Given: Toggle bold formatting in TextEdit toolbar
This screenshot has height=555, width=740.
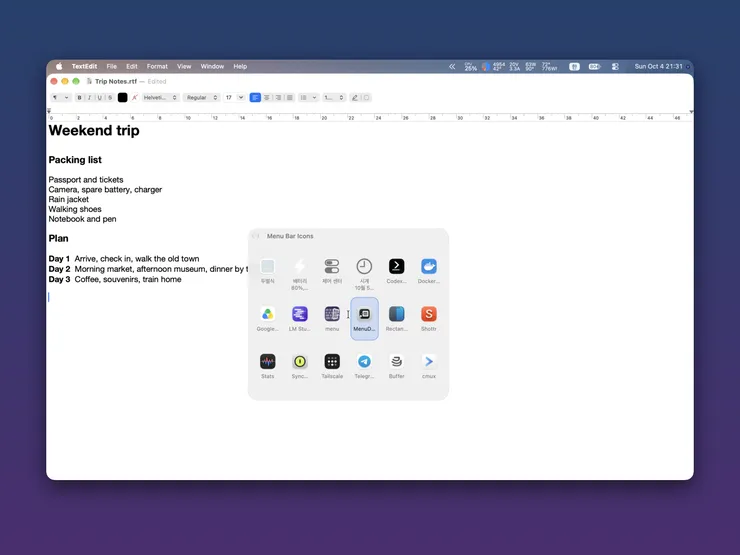Looking at the screenshot, I should click(79, 98).
